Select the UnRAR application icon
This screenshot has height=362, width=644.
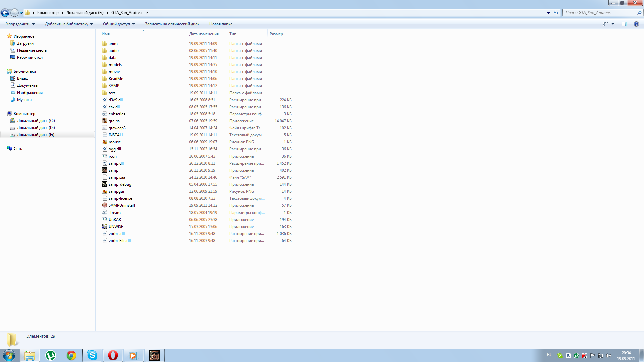click(x=104, y=220)
